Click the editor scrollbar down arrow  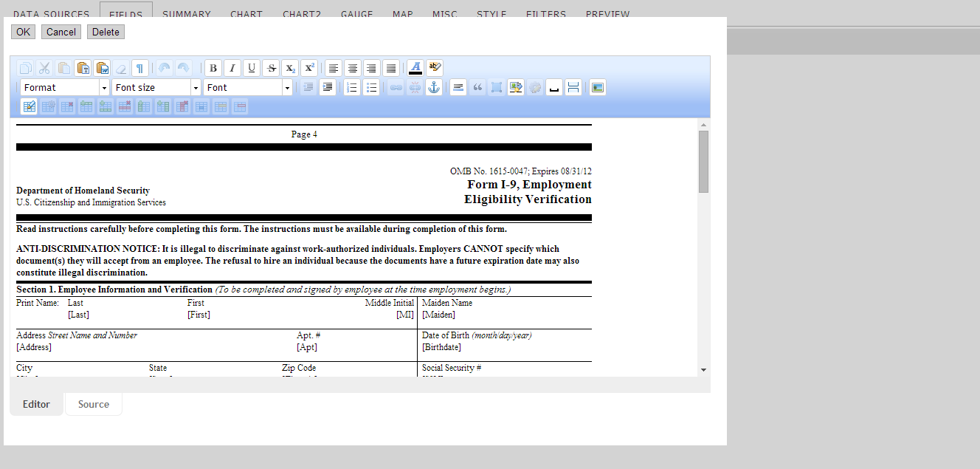703,369
